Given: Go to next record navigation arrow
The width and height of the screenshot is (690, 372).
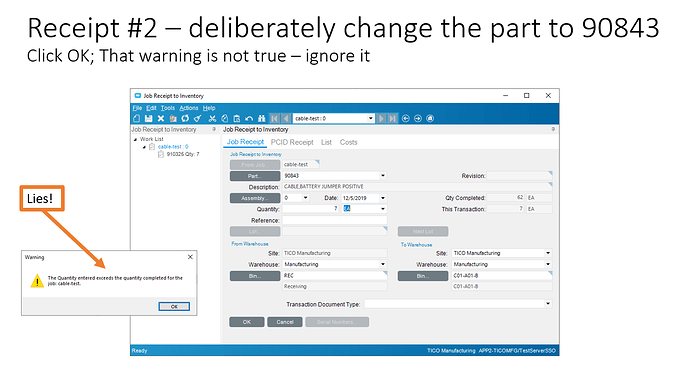Looking at the screenshot, I should (x=382, y=118).
